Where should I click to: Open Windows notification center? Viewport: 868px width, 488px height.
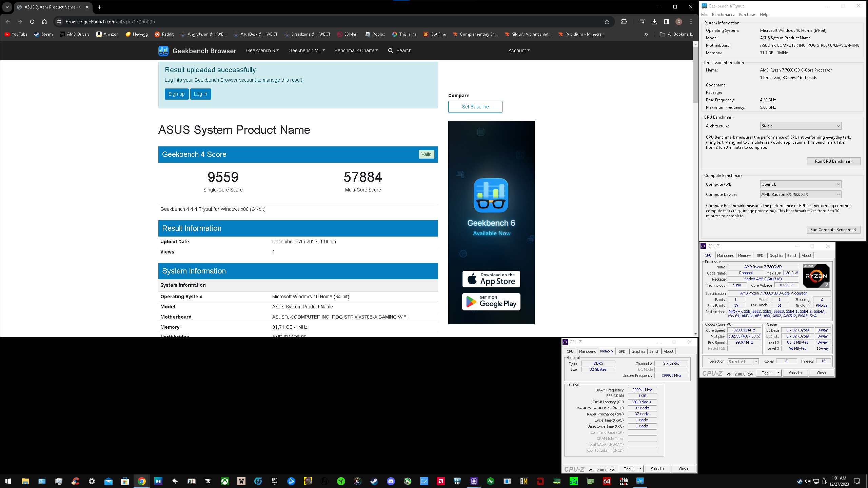point(857,481)
